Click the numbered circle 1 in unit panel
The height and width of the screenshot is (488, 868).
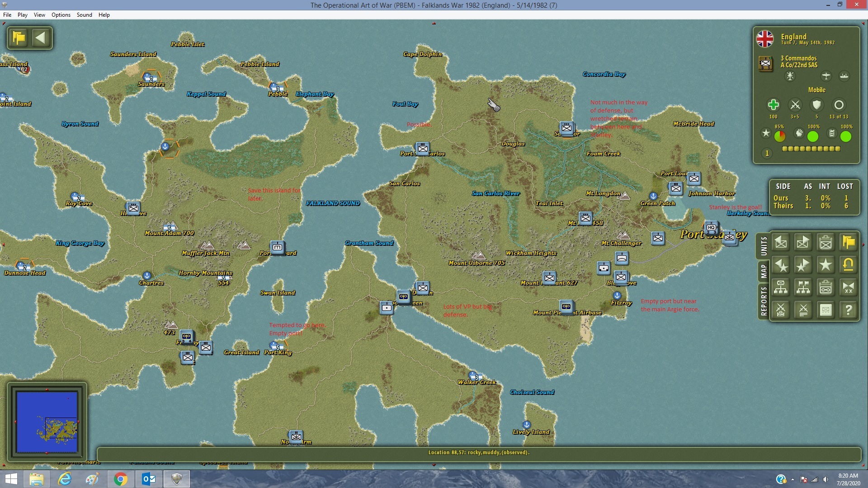point(767,153)
